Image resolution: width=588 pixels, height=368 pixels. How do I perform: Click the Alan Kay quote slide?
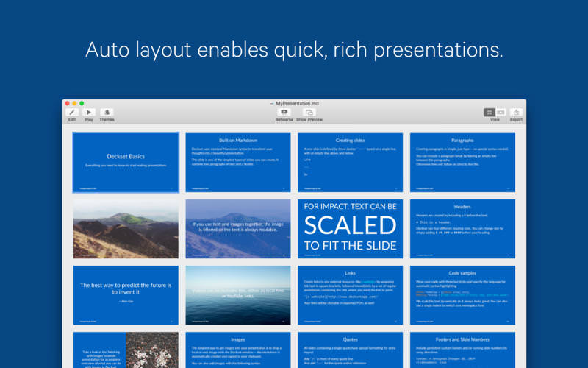coord(126,294)
